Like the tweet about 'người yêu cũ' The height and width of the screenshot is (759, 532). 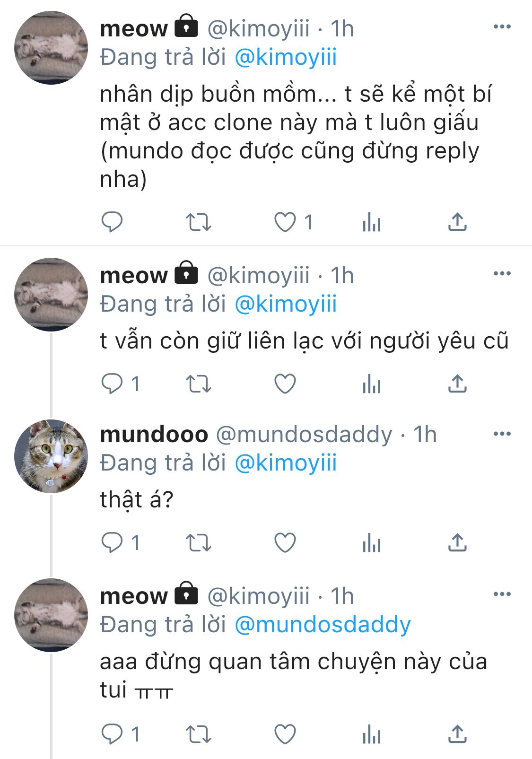[x=285, y=384]
